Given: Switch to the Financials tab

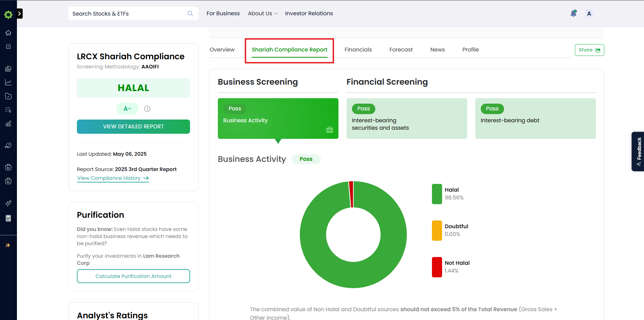Looking at the screenshot, I should click(358, 50).
